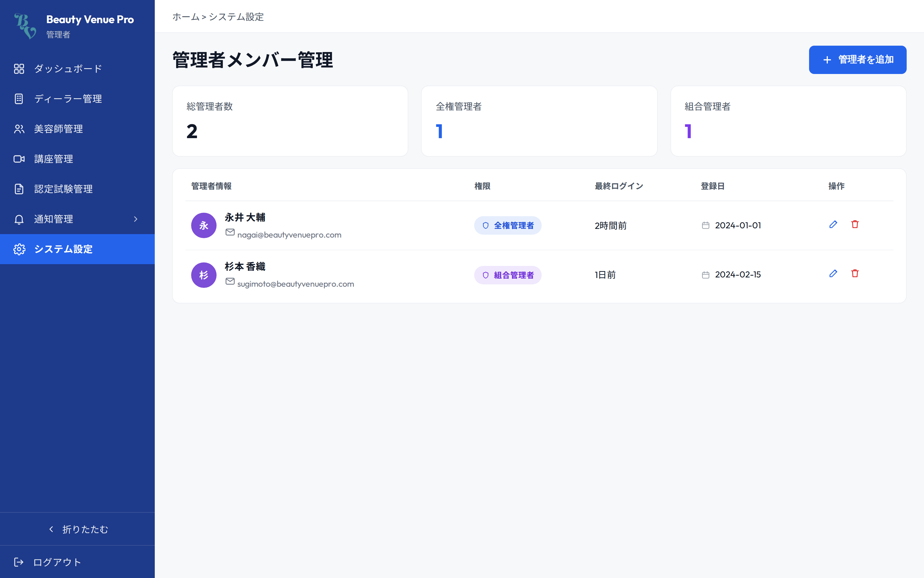Click the 美容師管理 users icon
This screenshot has height=578, width=924.
tap(19, 129)
